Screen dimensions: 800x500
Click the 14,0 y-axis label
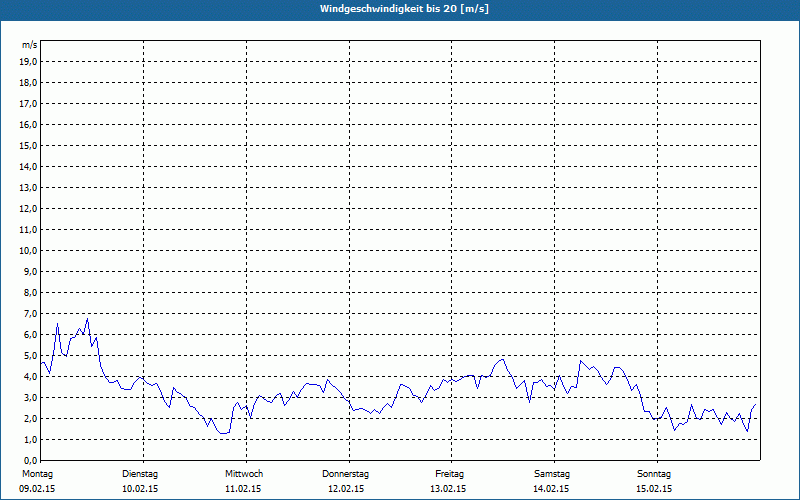click(x=28, y=167)
